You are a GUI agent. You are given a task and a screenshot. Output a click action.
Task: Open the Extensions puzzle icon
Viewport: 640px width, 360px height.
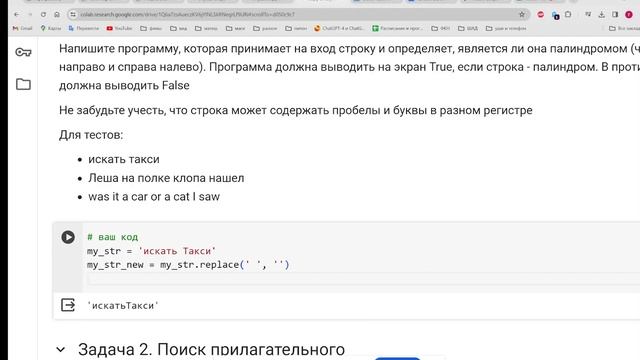[x=568, y=14]
